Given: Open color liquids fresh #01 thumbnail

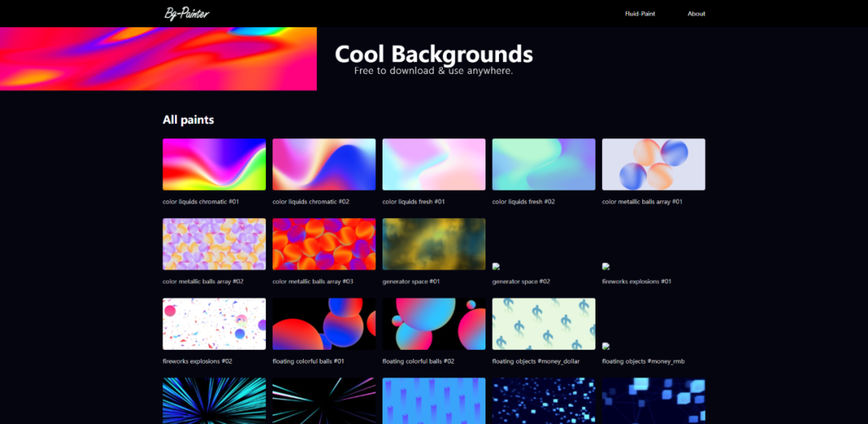Looking at the screenshot, I should [434, 165].
